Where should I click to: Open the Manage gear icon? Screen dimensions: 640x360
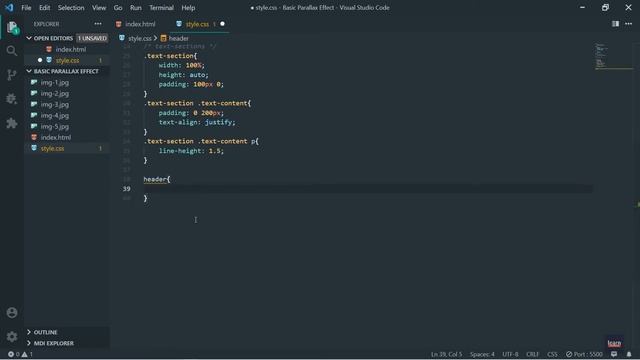[12, 336]
